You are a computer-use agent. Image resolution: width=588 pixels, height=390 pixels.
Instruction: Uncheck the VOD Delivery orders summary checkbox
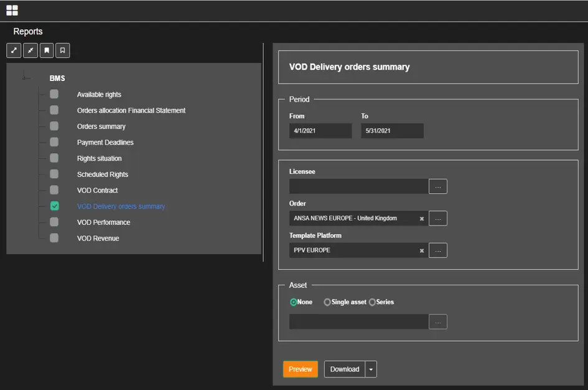click(54, 206)
